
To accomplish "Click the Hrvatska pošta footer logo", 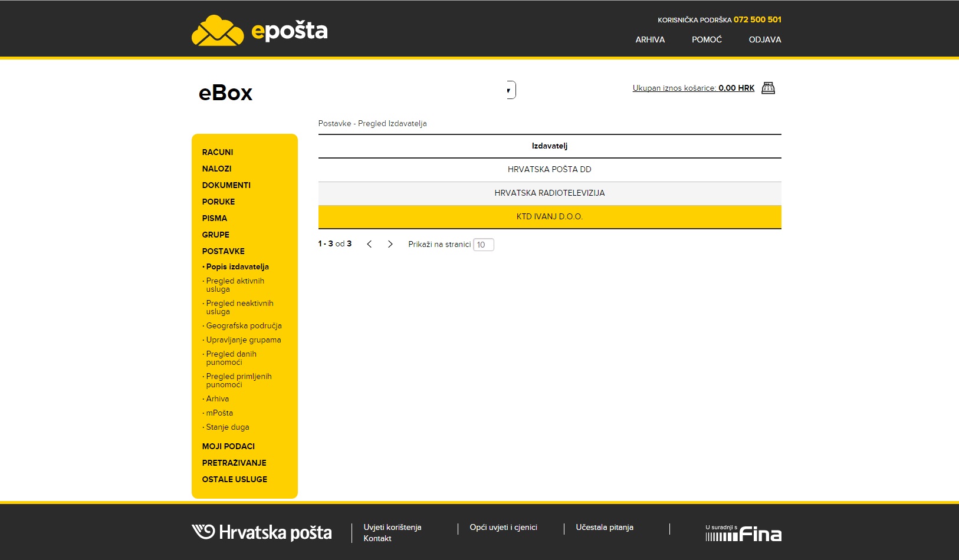I will tap(261, 532).
